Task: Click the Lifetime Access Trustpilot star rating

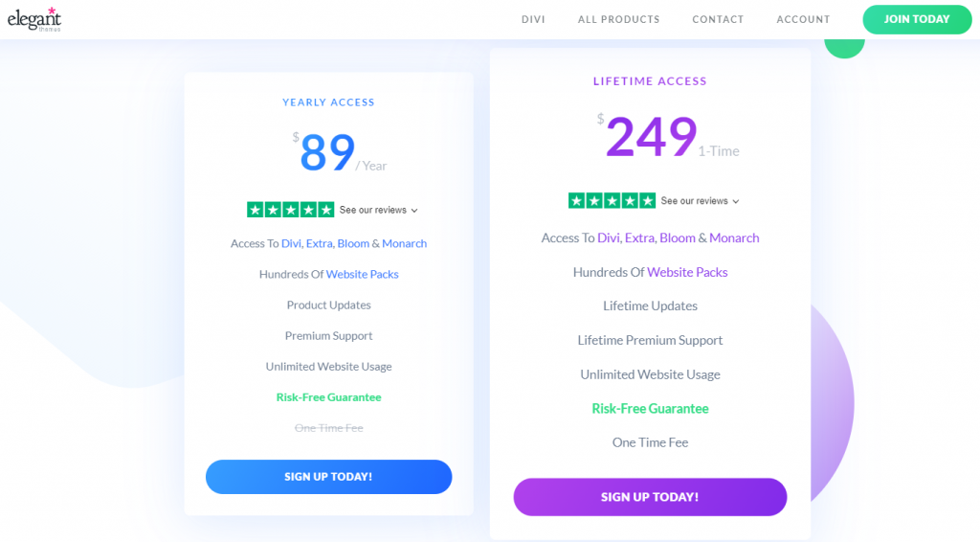Action: click(x=612, y=201)
